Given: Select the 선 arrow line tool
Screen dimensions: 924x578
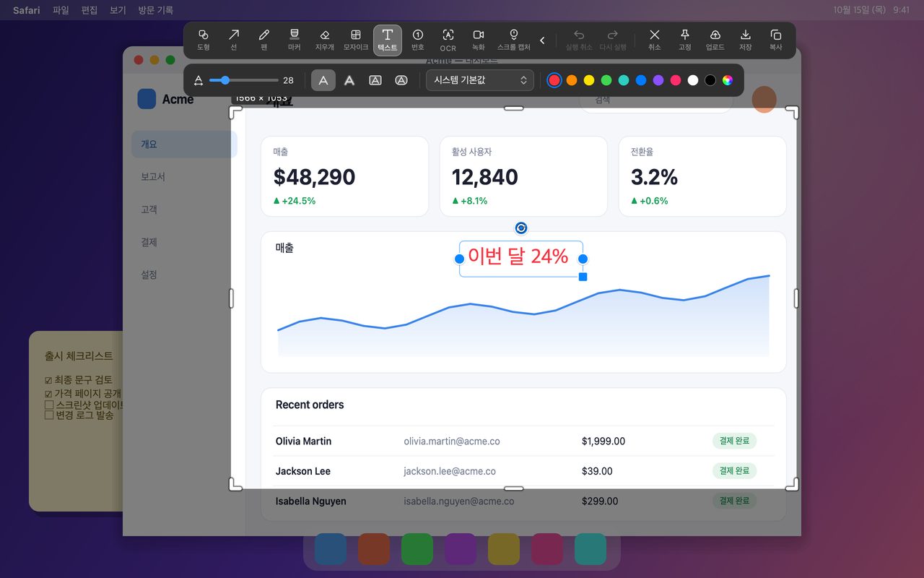Looking at the screenshot, I should (x=234, y=40).
